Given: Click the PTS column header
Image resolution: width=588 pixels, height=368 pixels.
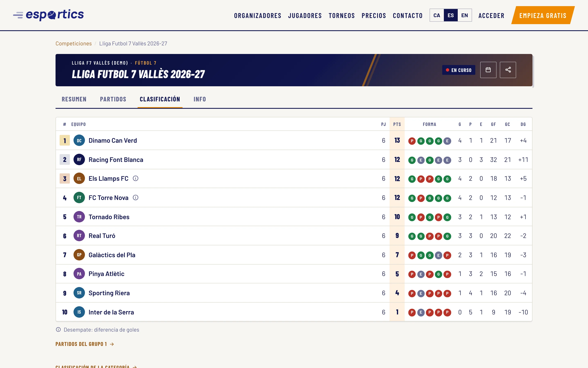Looking at the screenshot, I should [397, 124].
